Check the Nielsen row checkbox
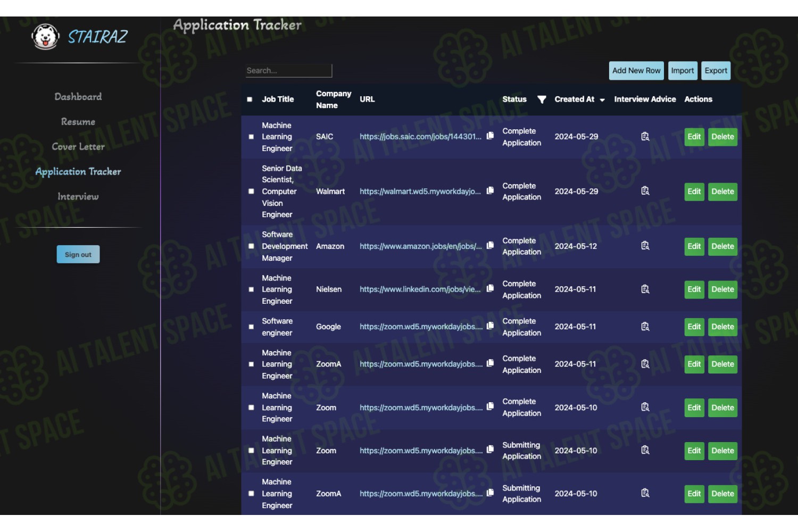798x532 pixels. (x=251, y=289)
